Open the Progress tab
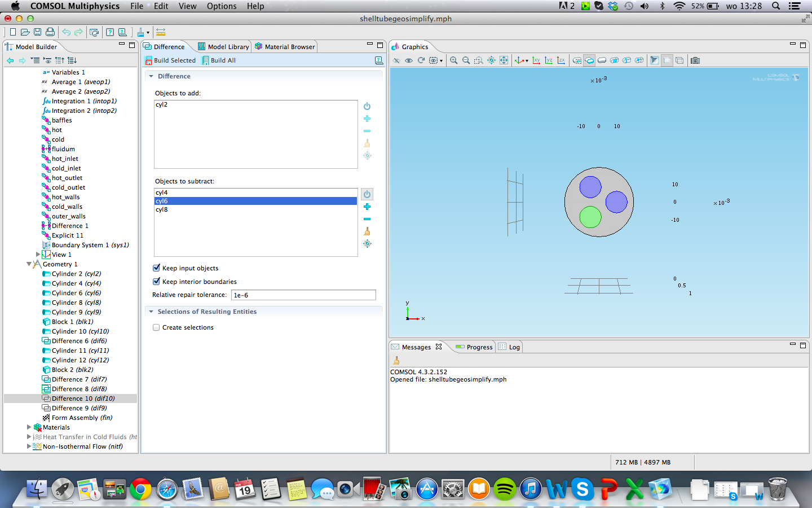 474,347
